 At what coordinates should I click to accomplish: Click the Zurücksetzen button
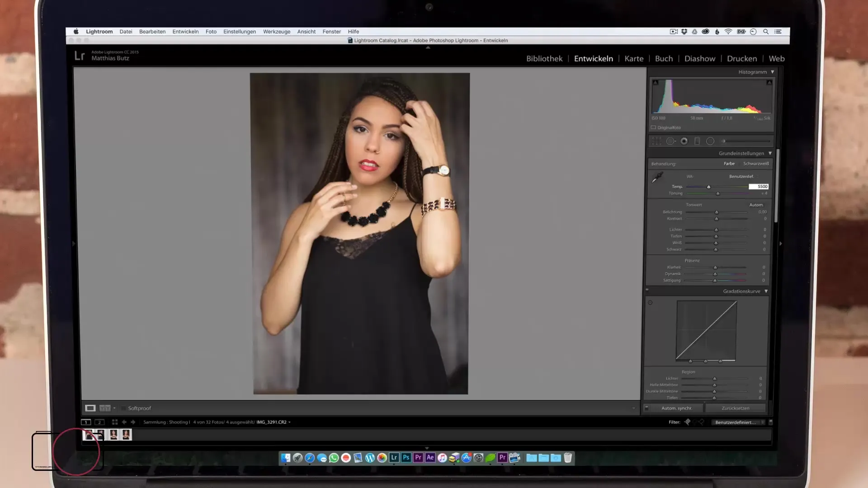(736, 408)
